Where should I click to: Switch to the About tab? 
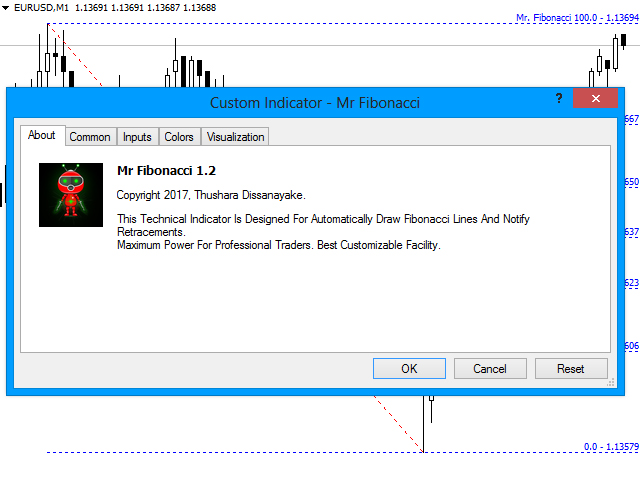[42, 136]
